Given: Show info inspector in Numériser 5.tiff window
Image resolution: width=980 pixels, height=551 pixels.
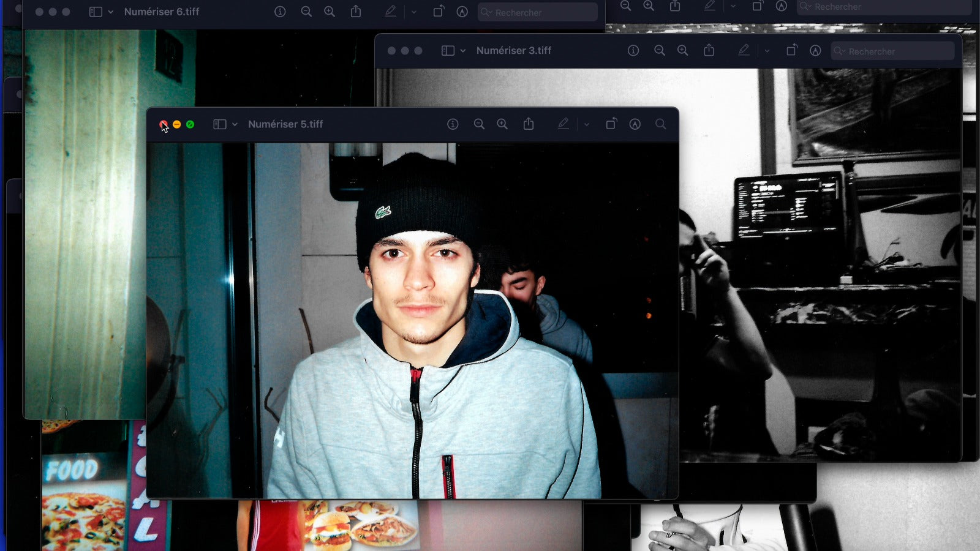Looking at the screenshot, I should (x=453, y=124).
